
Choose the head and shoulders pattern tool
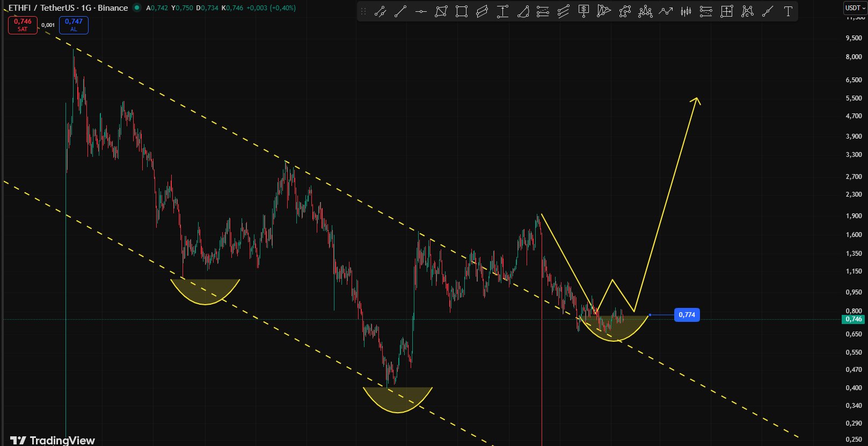tap(645, 11)
